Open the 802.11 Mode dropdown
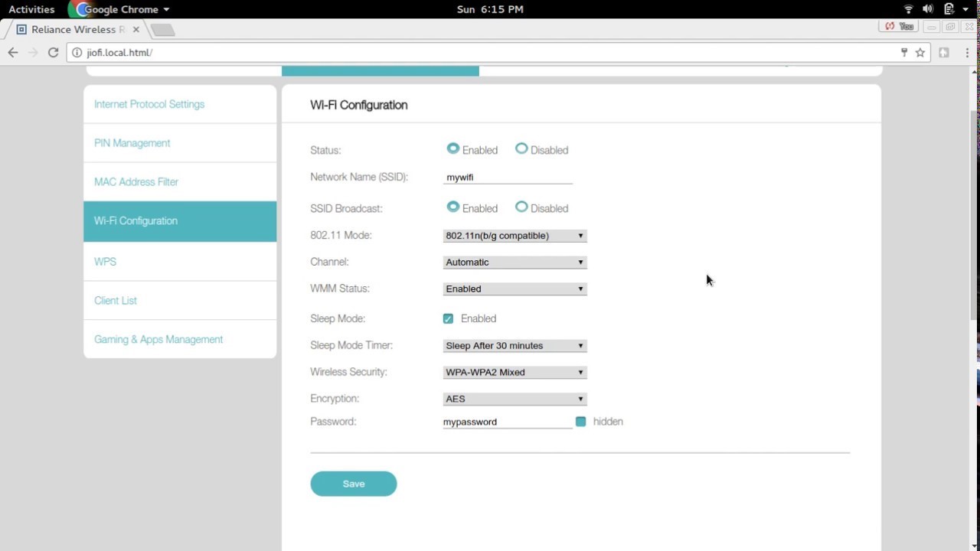Screen dimensions: 980x551 click(x=514, y=236)
